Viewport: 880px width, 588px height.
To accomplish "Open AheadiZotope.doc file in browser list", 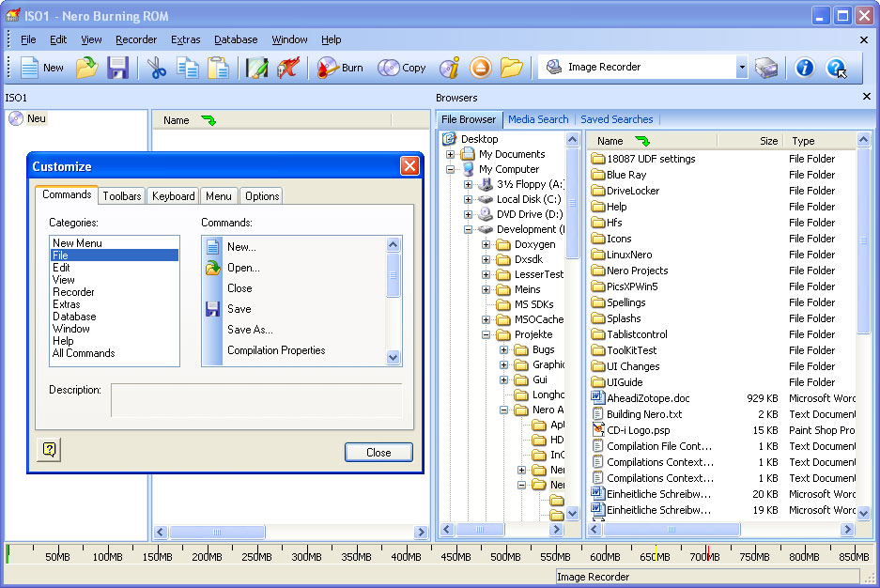I will click(648, 398).
